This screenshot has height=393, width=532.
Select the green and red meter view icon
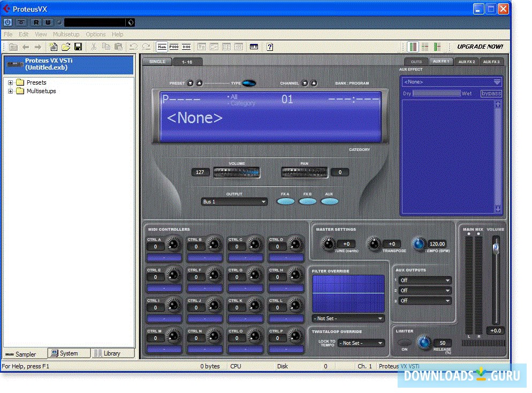[413, 47]
